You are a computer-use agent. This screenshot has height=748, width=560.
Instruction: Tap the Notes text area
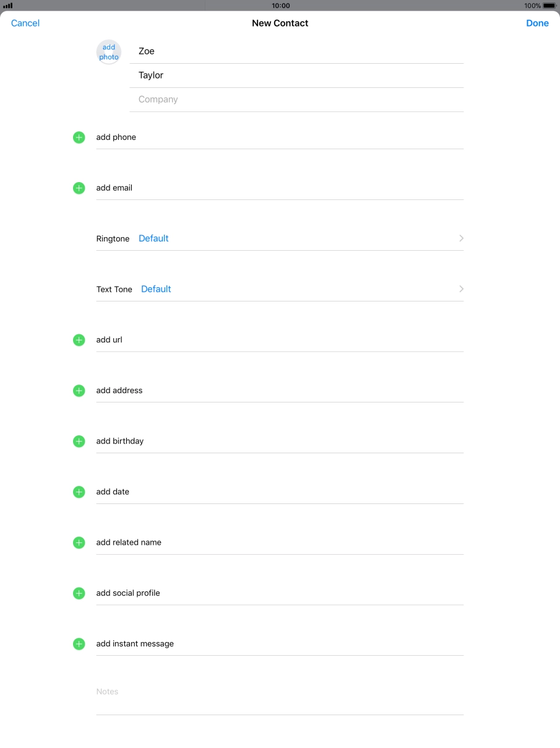(x=280, y=697)
